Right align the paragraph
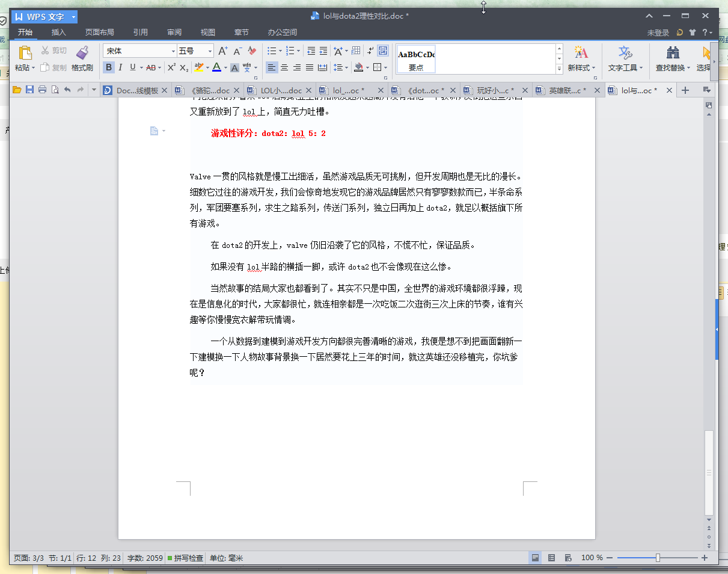Screen dimensions: 728x574 297,67
